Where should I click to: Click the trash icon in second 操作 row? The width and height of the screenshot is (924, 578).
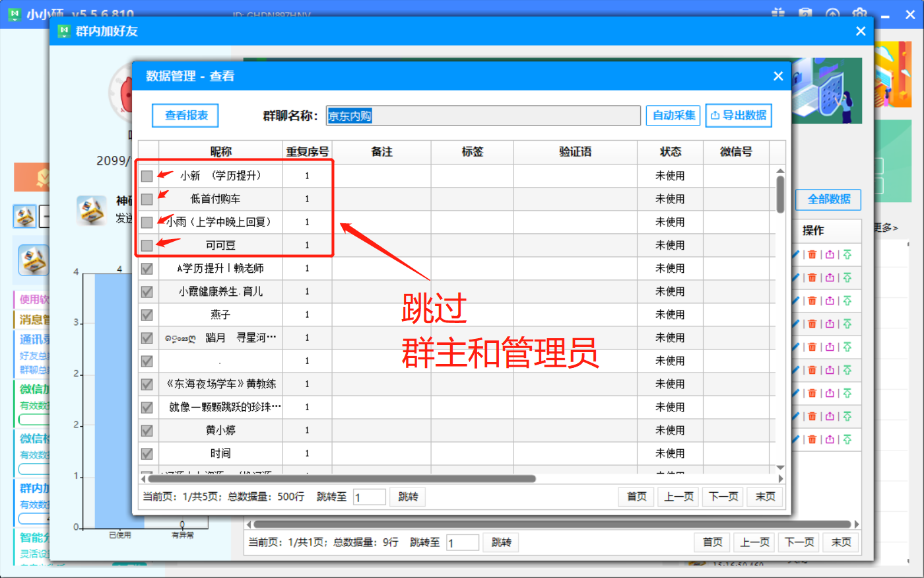(812, 278)
